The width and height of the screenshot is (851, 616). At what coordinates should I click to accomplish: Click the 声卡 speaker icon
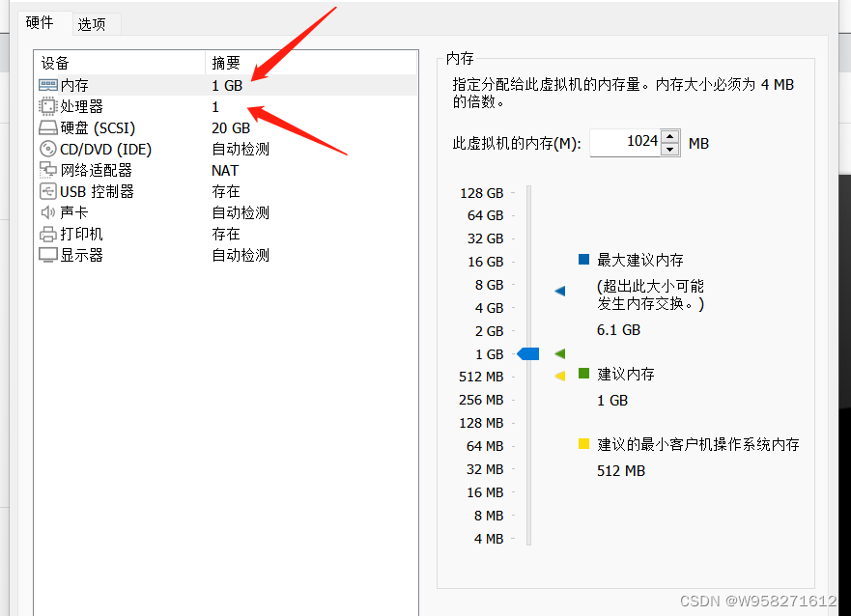point(47,212)
